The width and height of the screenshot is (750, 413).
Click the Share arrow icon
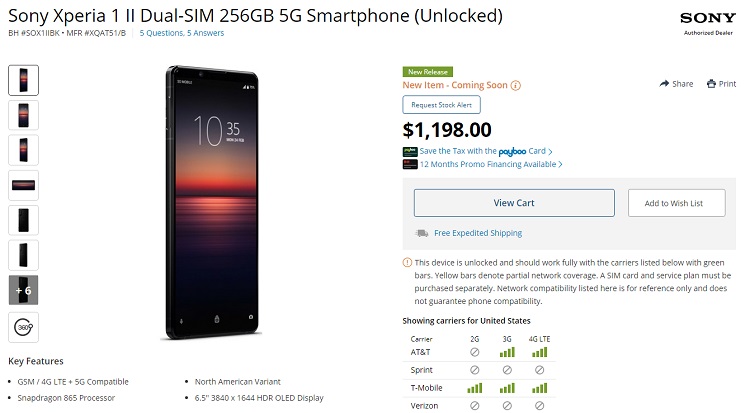[664, 84]
